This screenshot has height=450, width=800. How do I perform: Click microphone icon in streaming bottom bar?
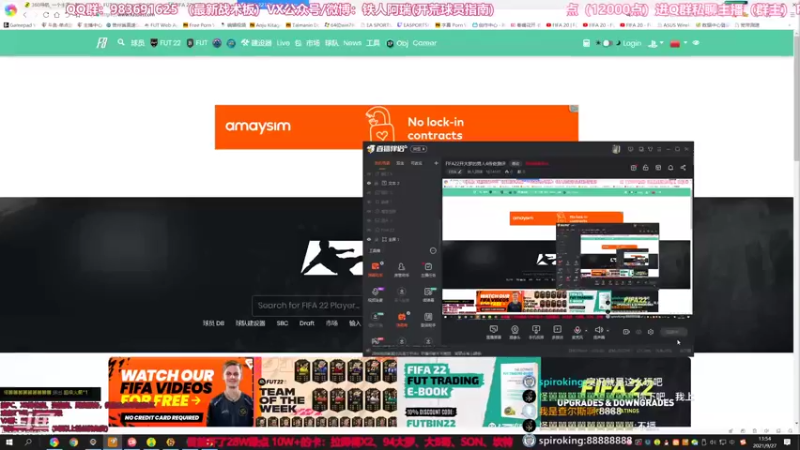(577, 332)
